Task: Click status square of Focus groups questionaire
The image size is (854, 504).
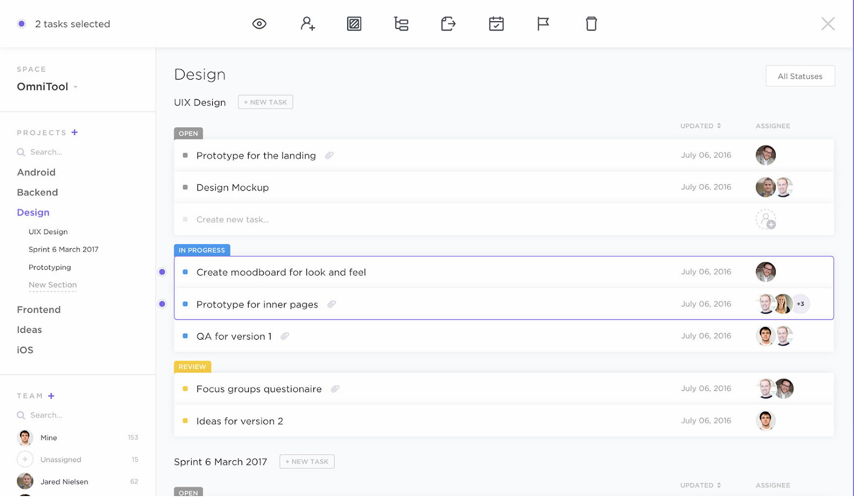Action: point(185,389)
